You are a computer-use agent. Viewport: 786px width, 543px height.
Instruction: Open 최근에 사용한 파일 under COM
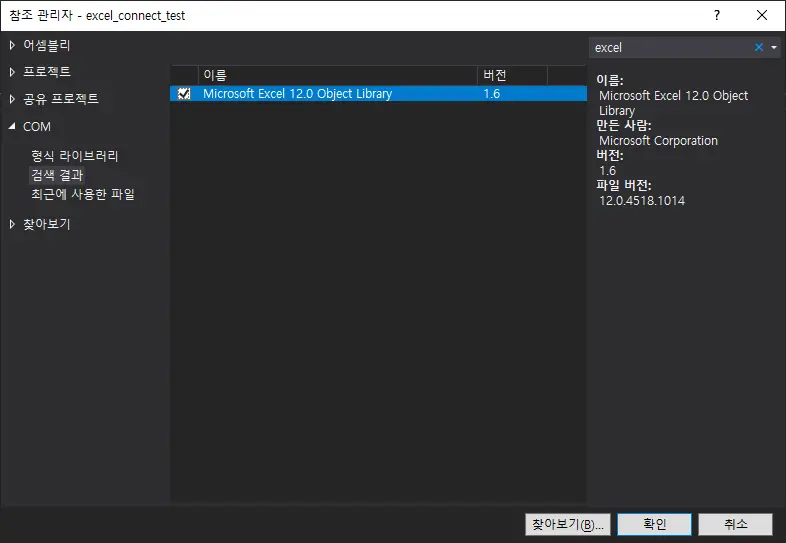pos(83,194)
